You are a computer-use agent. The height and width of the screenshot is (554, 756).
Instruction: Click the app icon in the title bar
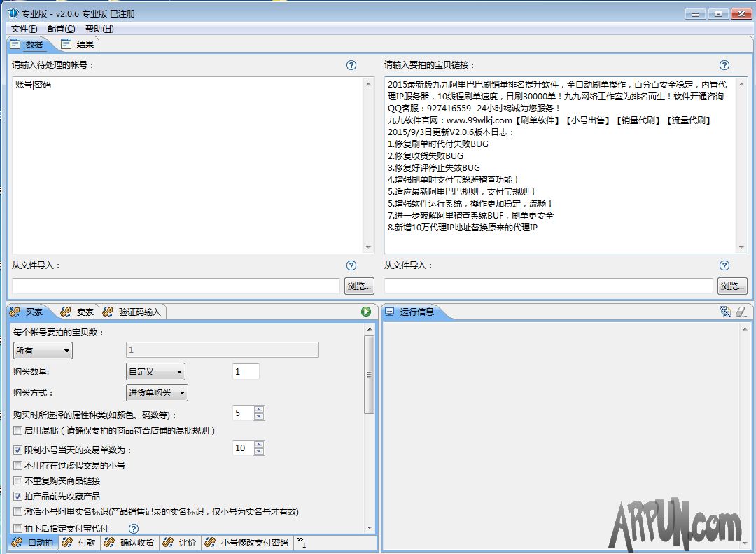13,13
